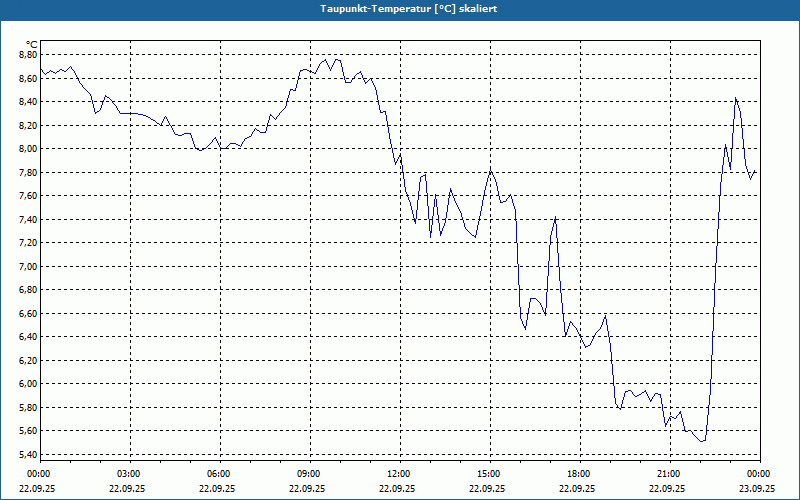Select the "22.09.25" date under "09:00"
800x500 pixels.
pyautogui.click(x=307, y=488)
